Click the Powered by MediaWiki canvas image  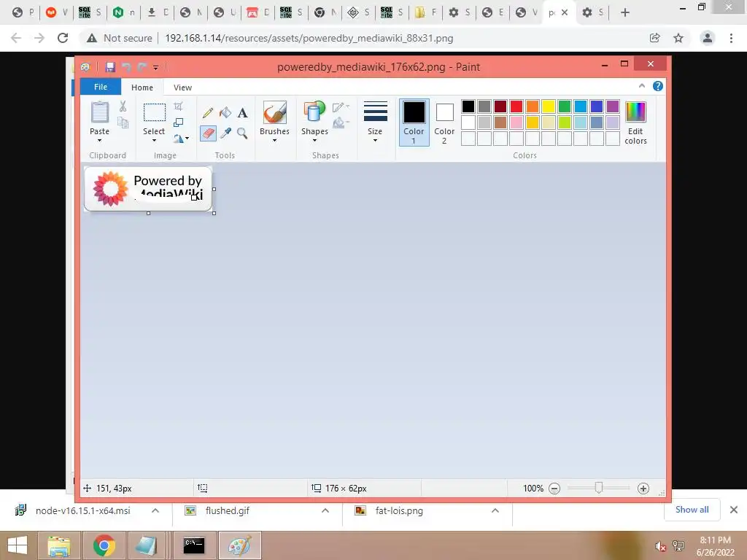click(x=148, y=189)
